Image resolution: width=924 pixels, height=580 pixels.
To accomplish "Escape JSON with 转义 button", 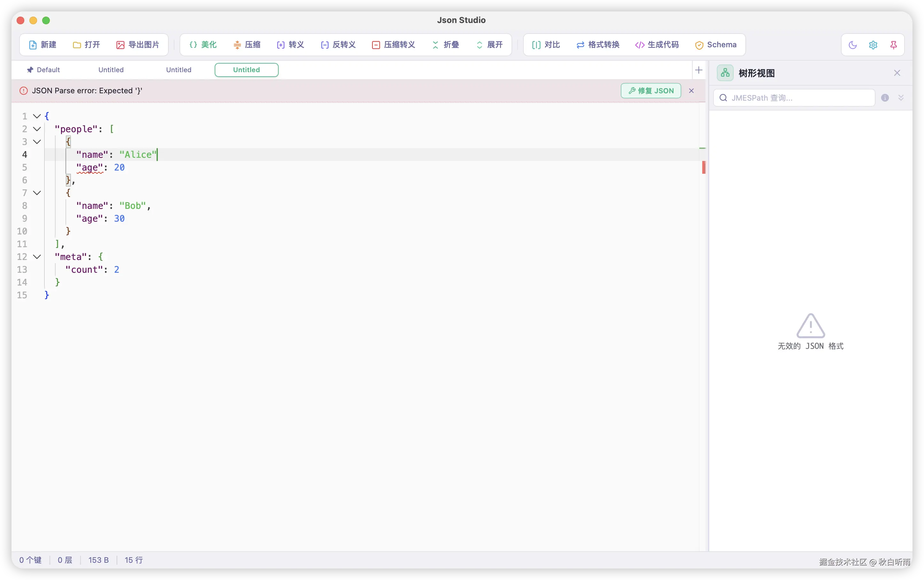I will (x=290, y=45).
